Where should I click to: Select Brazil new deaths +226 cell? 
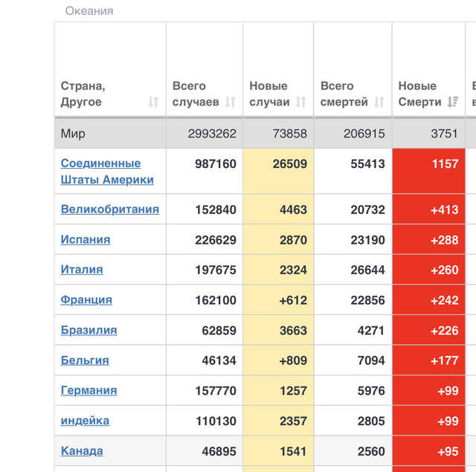[x=428, y=330]
